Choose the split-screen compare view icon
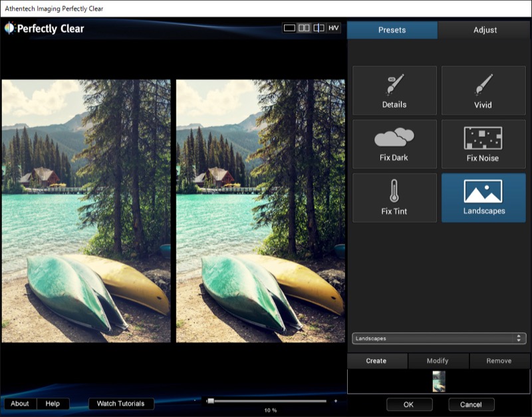This screenshot has width=532, height=417. coord(319,28)
